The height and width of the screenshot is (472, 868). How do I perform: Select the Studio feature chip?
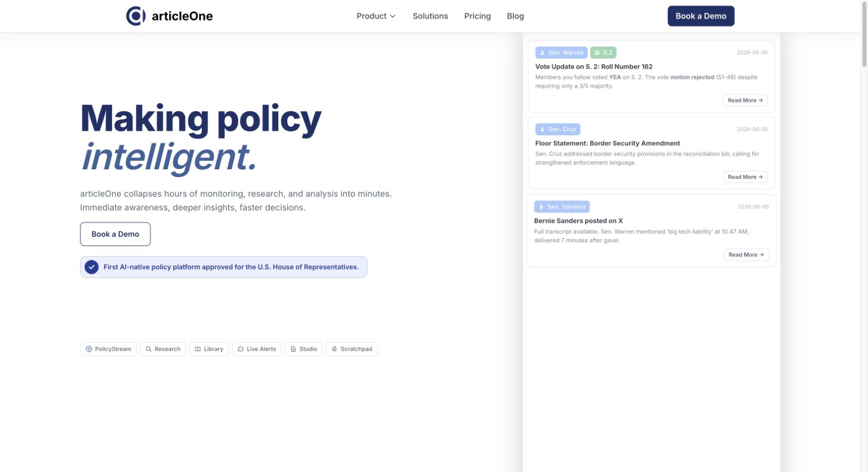303,349
